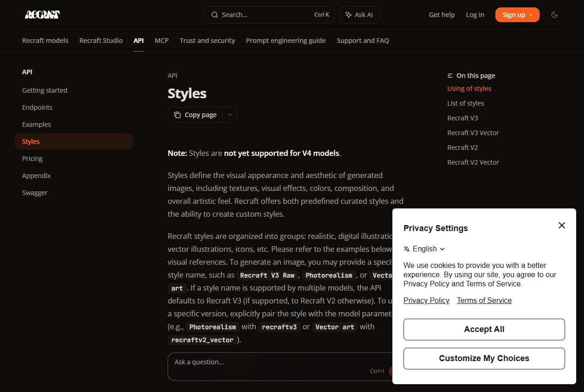Open Examples in sidebar

pyautogui.click(x=74, y=125)
